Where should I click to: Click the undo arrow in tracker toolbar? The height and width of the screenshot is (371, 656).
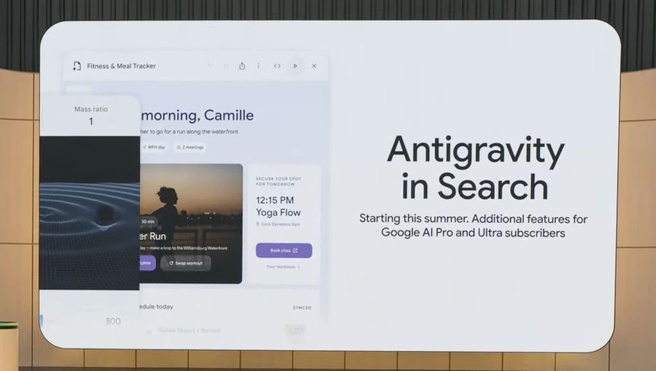210,66
